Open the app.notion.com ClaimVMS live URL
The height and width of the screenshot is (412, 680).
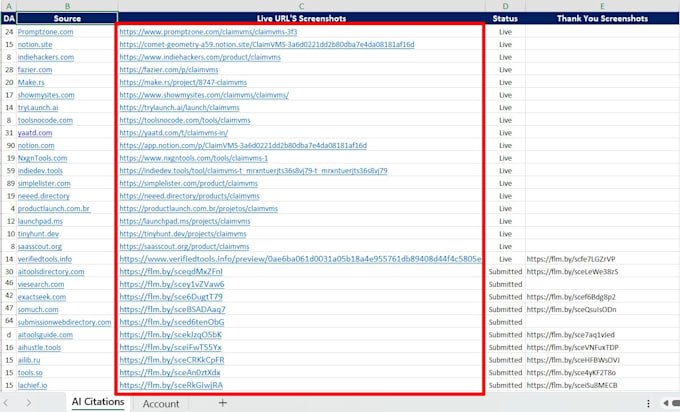(243, 145)
